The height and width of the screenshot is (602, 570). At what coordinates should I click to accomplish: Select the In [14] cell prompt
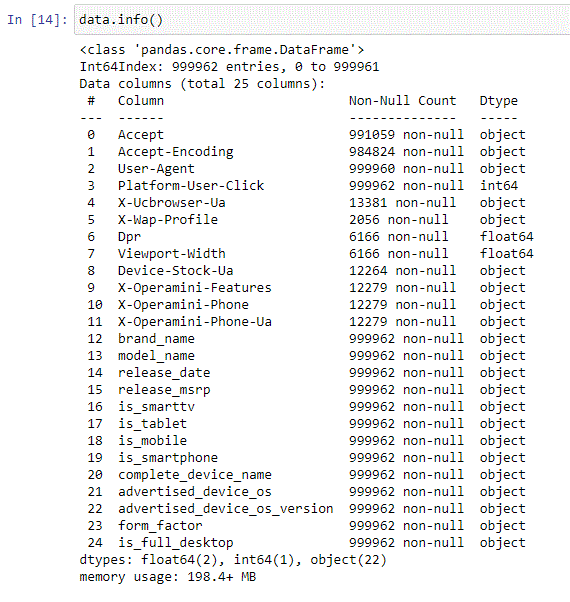coord(37,20)
